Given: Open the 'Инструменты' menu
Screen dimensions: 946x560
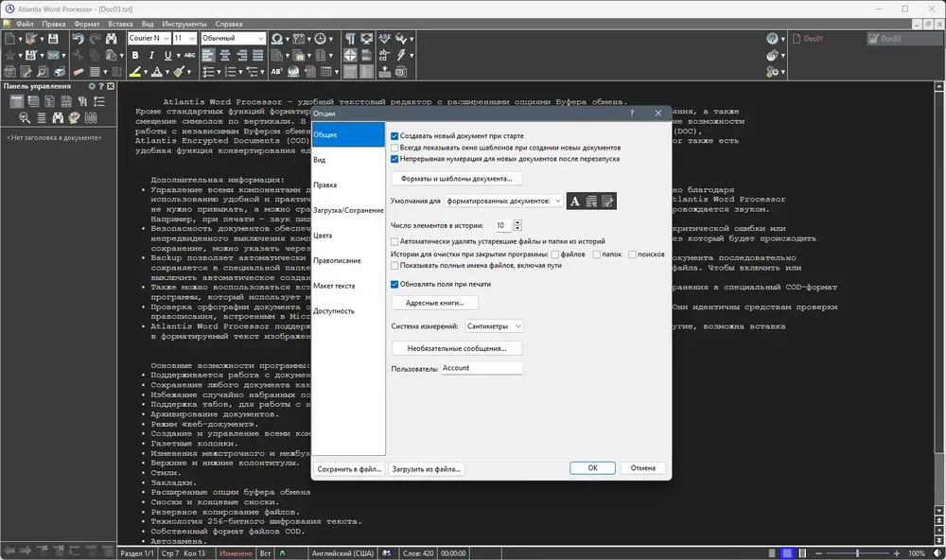Looking at the screenshot, I should (x=184, y=25).
